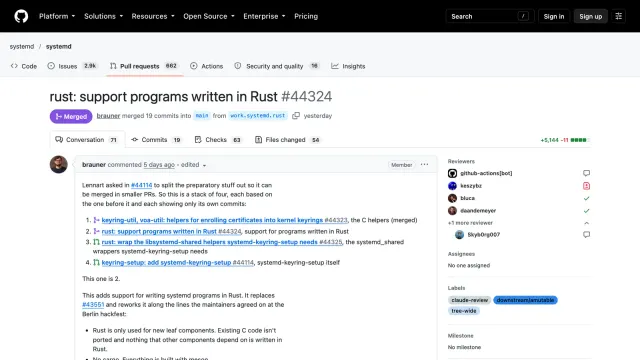Open the systemd repository link
The height and width of the screenshot is (360, 640).
(x=58, y=47)
